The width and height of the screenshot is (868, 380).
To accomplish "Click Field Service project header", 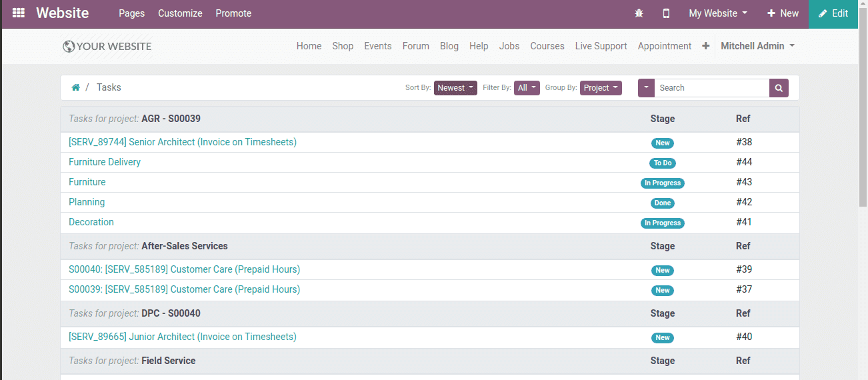I will [169, 361].
